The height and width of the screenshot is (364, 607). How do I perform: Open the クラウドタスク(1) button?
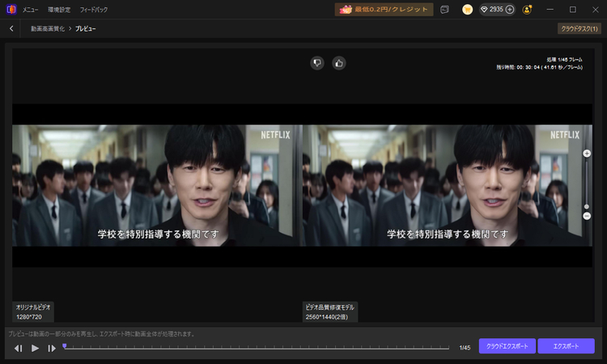(x=579, y=28)
